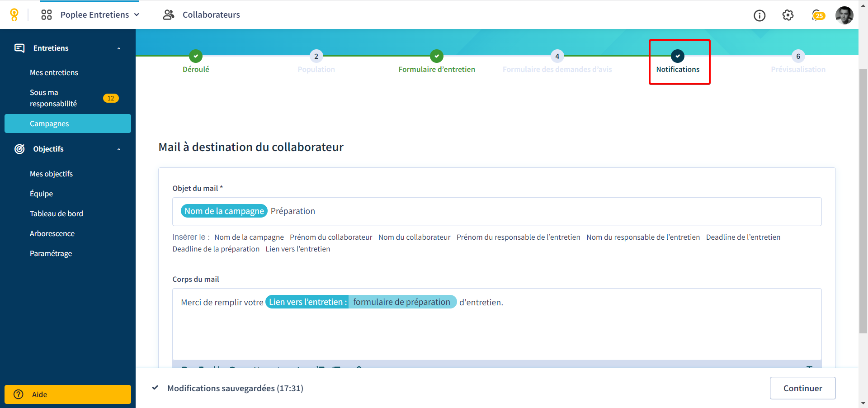
Task: Click the Objectifs target icon
Action: (19, 149)
